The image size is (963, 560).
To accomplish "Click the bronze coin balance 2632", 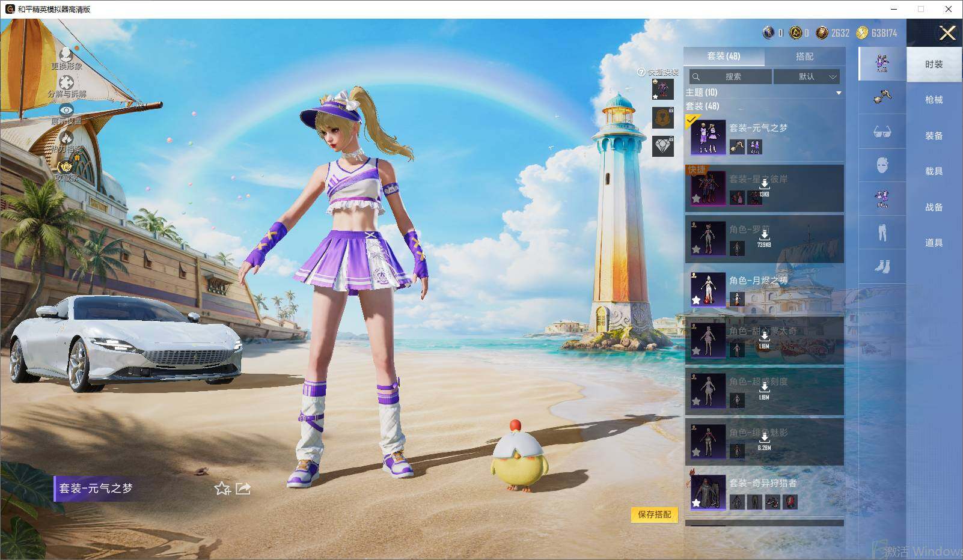I will point(833,33).
